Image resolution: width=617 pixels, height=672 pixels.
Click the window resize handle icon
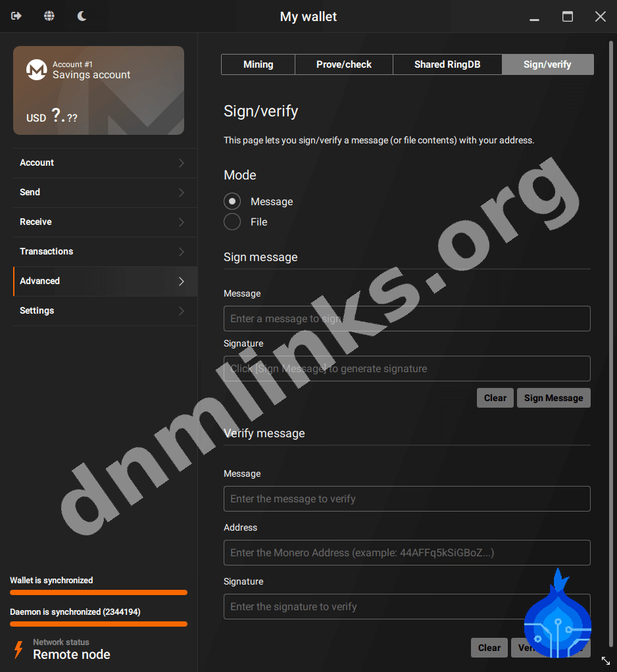click(x=605, y=660)
